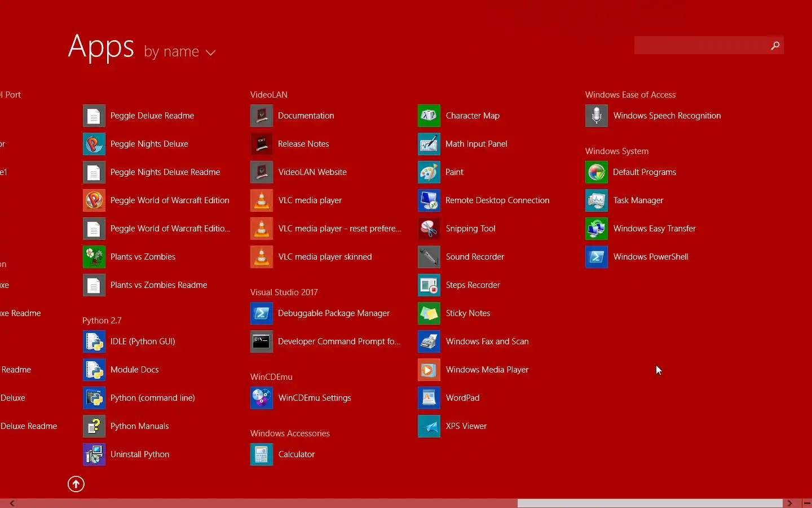Open Windows Easy Transfer icon

pyautogui.click(x=597, y=229)
